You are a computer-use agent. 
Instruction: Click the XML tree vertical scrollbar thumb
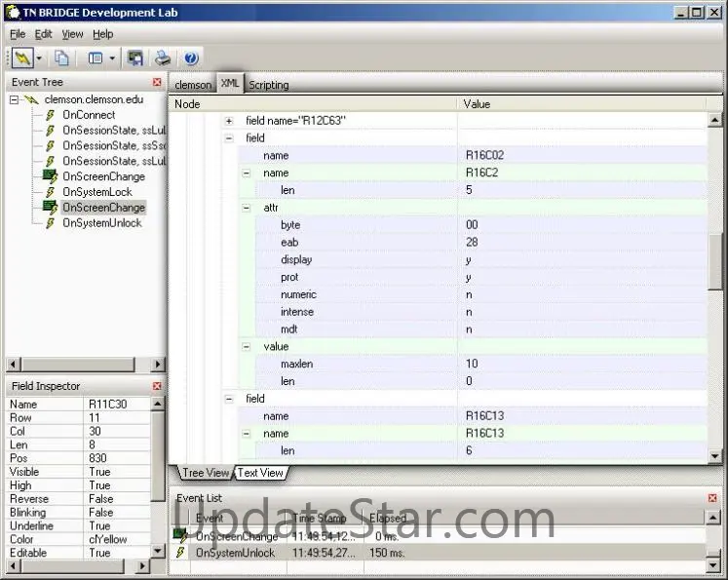714,261
